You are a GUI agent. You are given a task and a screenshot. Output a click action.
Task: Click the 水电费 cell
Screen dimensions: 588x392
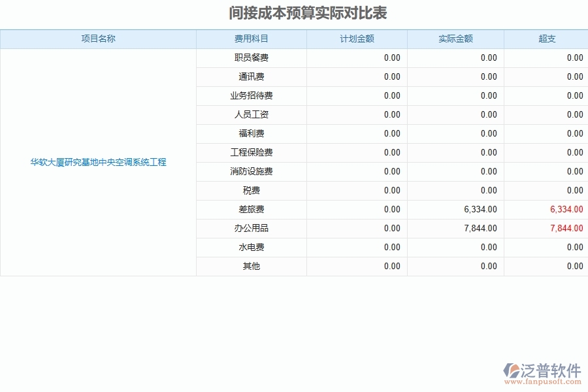tap(252, 247)
